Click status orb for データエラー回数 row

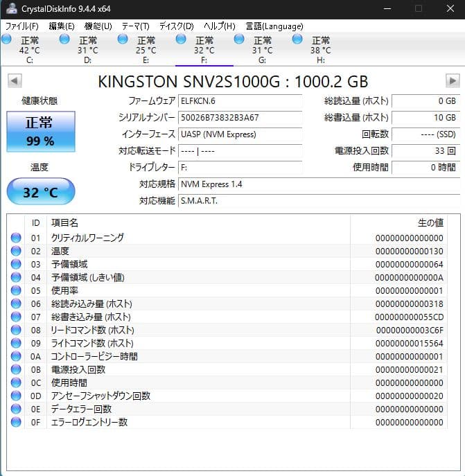(16, 409)
